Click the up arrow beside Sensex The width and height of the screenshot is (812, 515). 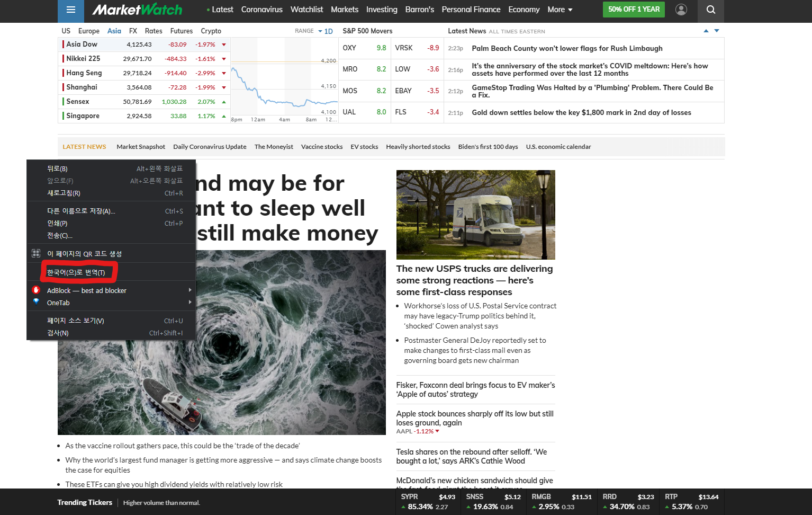point(224,102)
